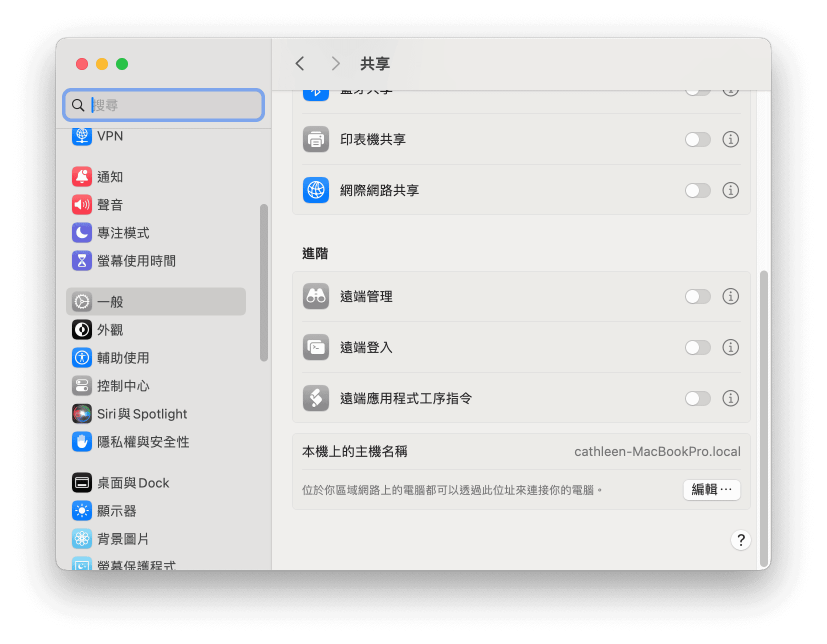The height and width of the screenshot is (644, 827).
Task: Click the 編輯… hostname button
Action: click(x=711, y=489)
